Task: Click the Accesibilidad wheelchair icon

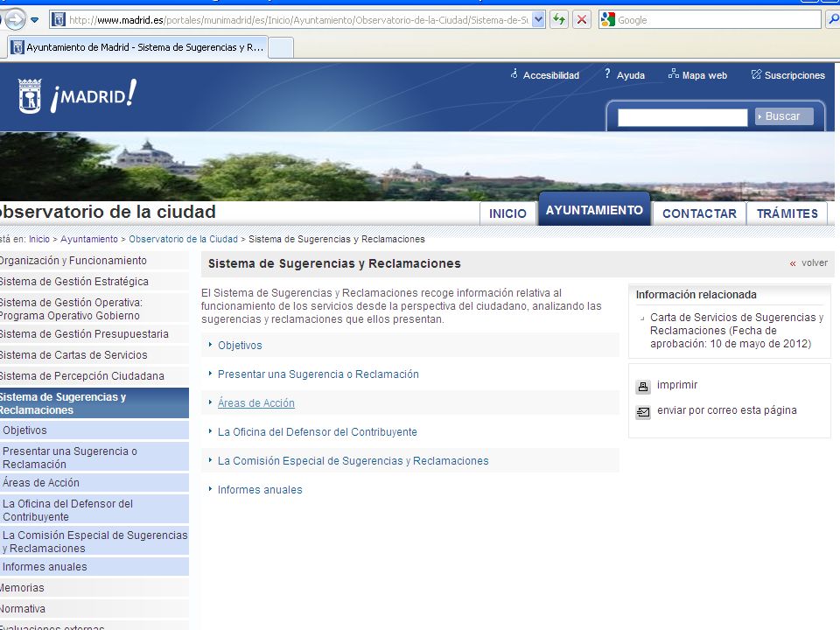Action: [x=514, y=73]
